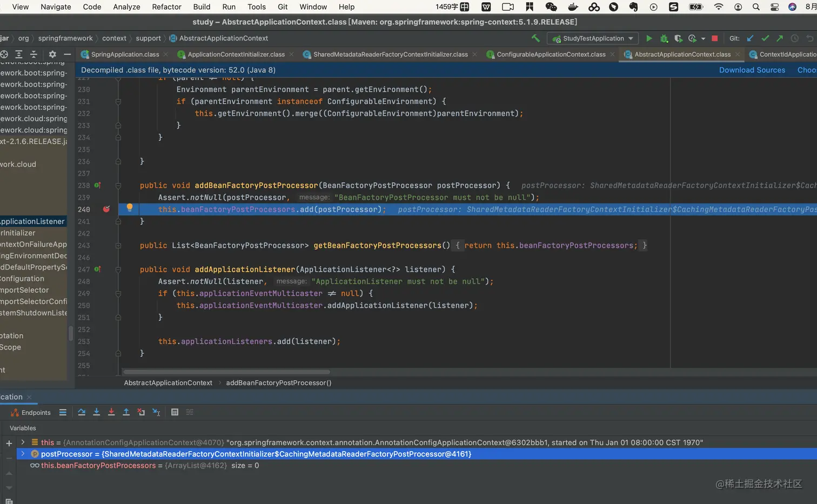Click the 'springframework' path in the navigation bar

pyautogui.click(x=65, y=38)
